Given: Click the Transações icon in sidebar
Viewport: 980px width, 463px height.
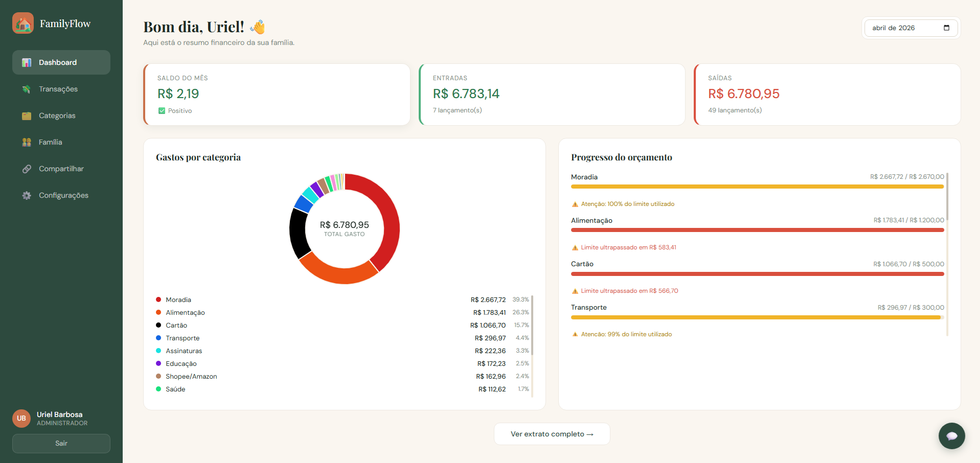Looking at the screenshot, I should click(27, 89).
